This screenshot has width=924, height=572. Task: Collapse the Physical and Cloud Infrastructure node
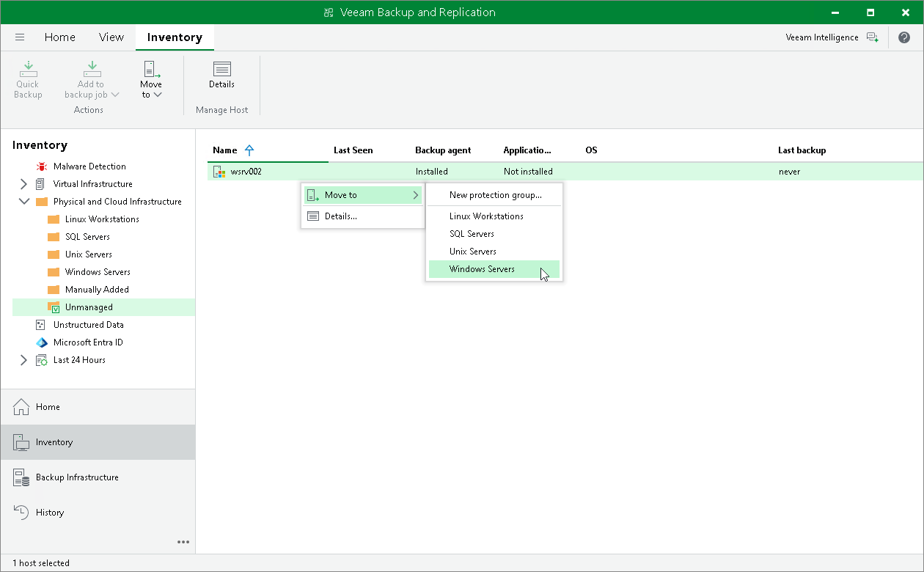(23, 202)
